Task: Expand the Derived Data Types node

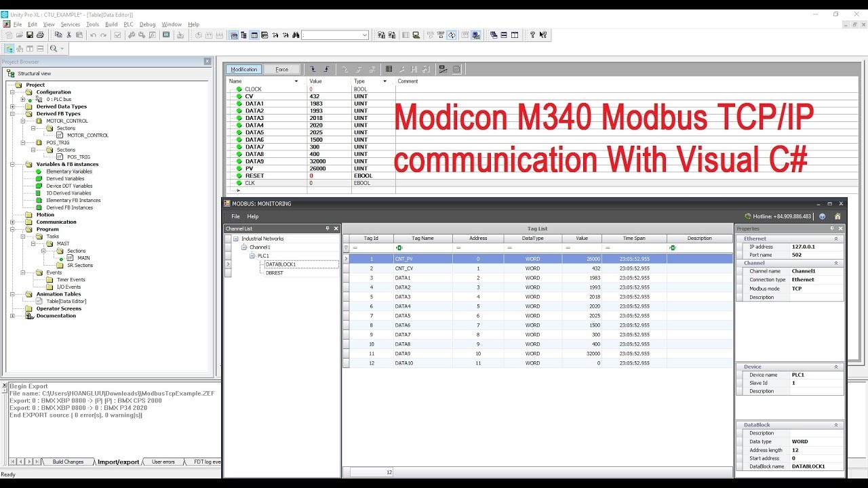Action: (12, 106)
